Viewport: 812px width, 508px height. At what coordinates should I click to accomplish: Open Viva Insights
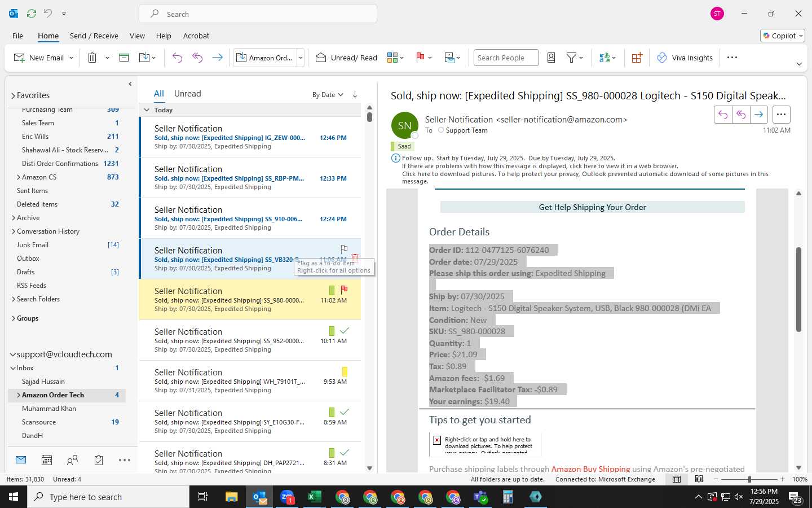pyautogui.click(x=685, y=58)
